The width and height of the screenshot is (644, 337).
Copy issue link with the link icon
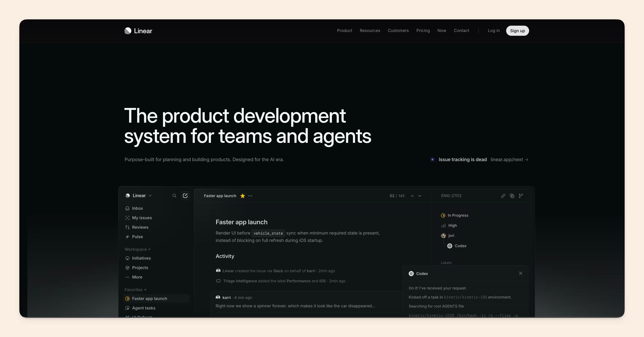(x=503, y=196)
